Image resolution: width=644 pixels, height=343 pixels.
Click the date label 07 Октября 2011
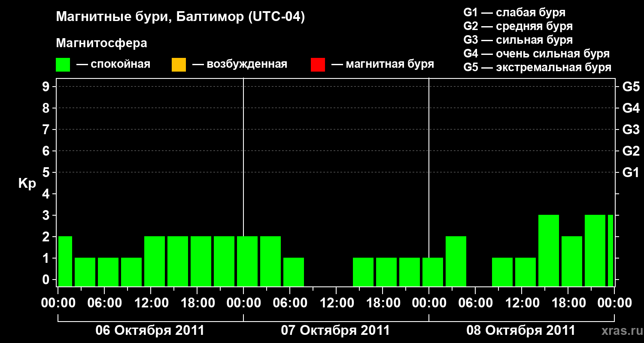pyautogui.click(x=335, y=331)
